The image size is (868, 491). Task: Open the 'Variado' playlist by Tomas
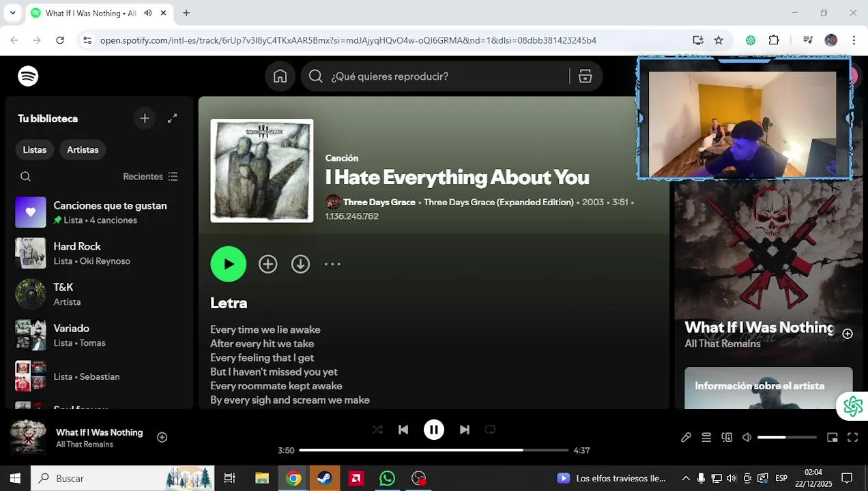point(100,336)
